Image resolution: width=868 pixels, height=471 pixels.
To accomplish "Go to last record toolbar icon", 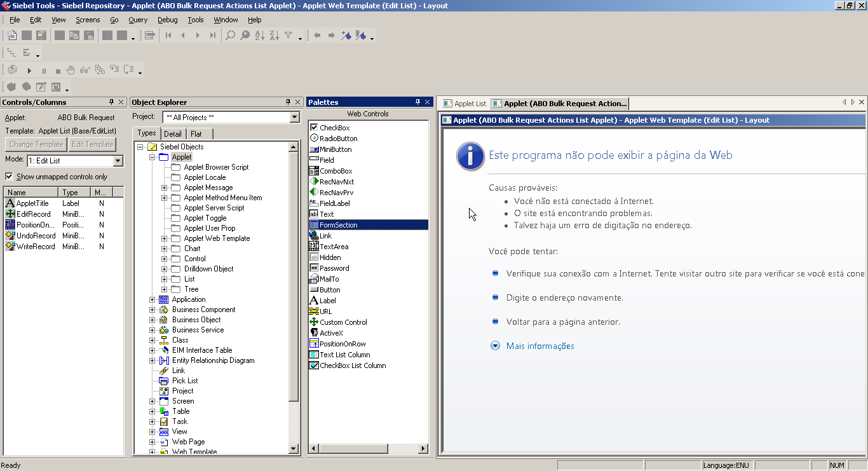I will (x=212, y=36).
